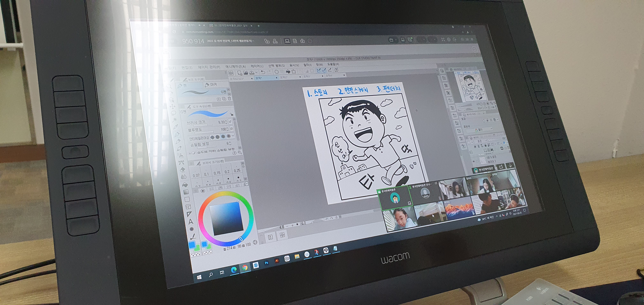This screenshot has height=305, width=644.
Task: Toggle screen share icon in meeting toolbar
Action: (287, 41)
